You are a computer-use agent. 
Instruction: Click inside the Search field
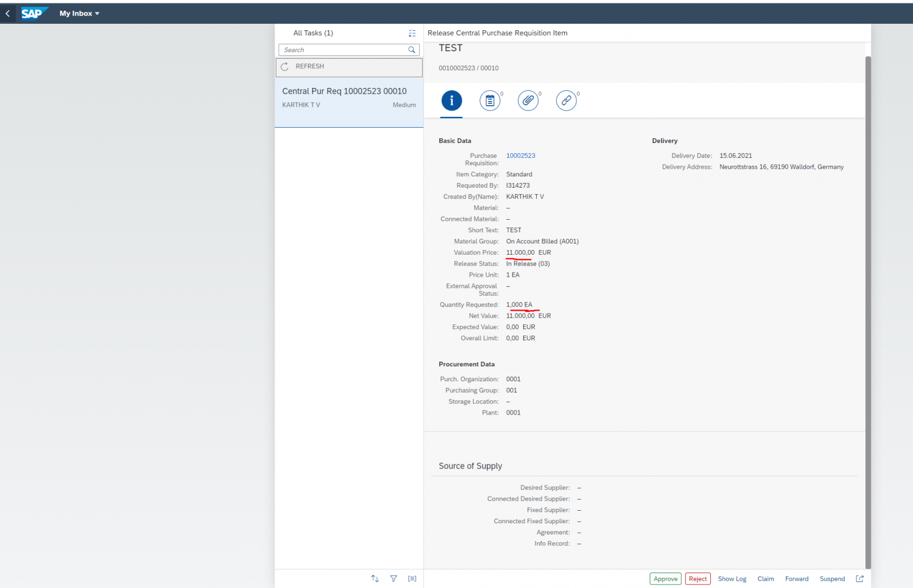[339, 50]
